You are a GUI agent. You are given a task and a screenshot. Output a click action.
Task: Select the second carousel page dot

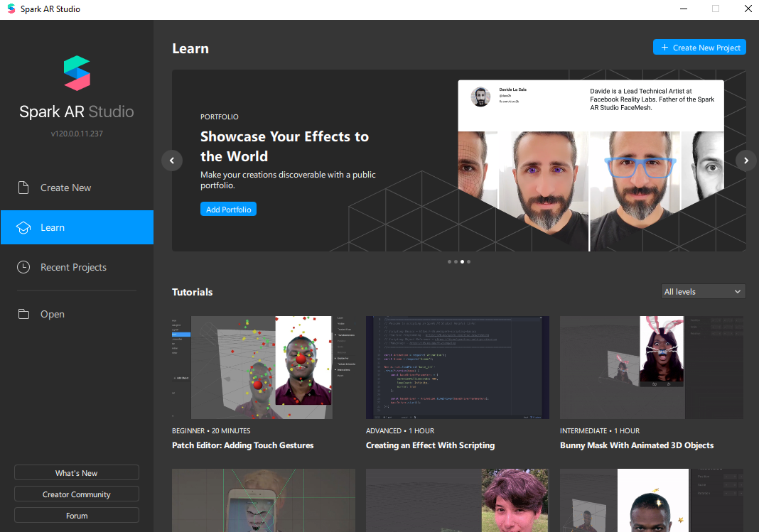[456, 262]
